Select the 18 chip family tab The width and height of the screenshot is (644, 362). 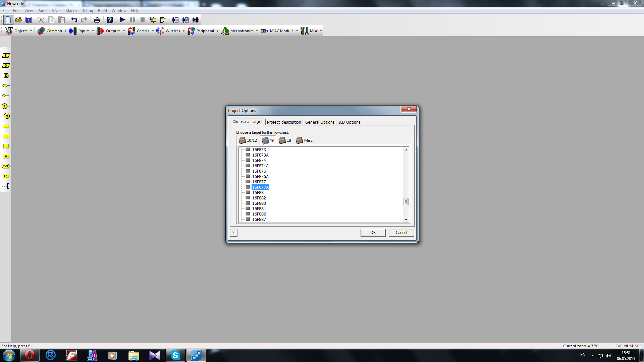pyautogui.click(x=285, y=140)
